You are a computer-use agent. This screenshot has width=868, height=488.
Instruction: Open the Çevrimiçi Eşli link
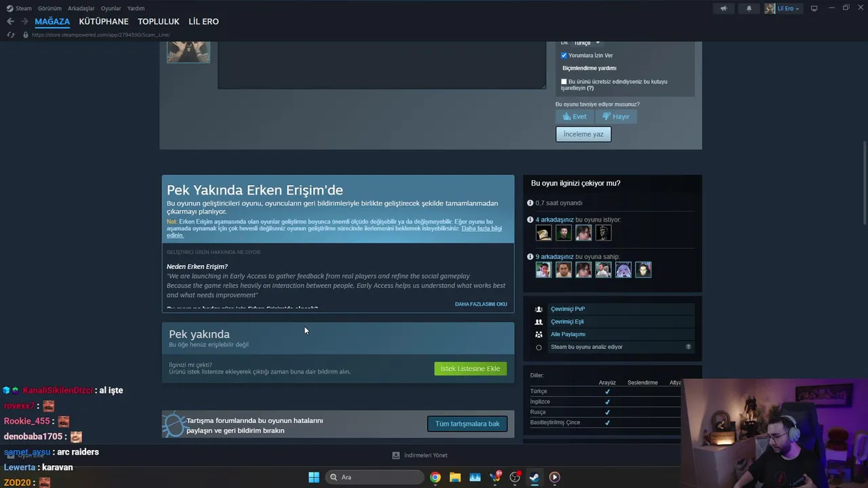(567, 322)
